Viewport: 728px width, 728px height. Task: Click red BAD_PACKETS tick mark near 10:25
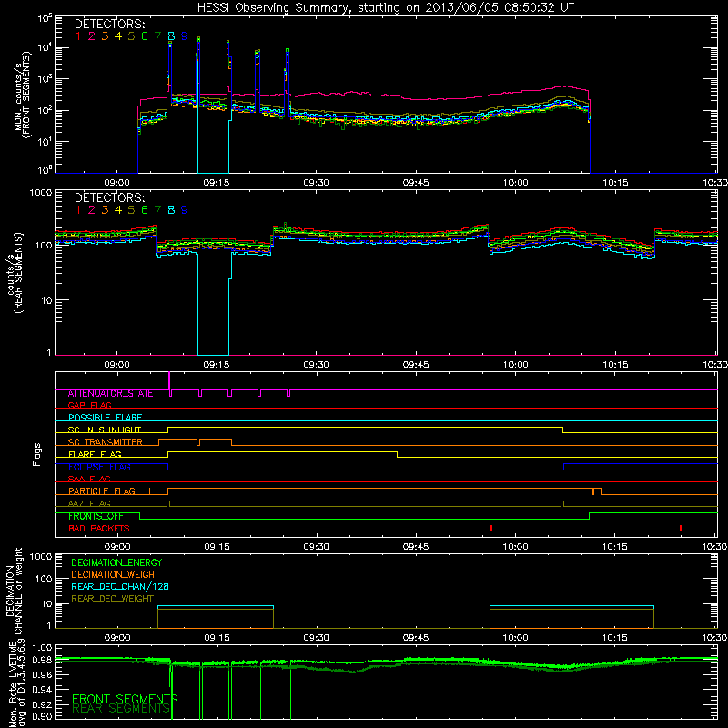pos(681,528)
